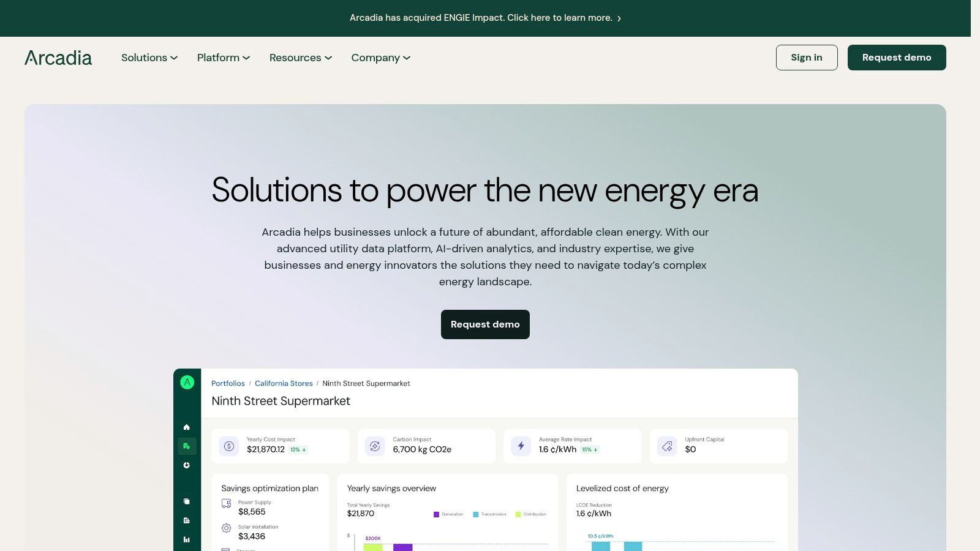Click the recycle icon on Carbon Impact card
Viewport: 980px width, 551px height.
pos(375,446)
